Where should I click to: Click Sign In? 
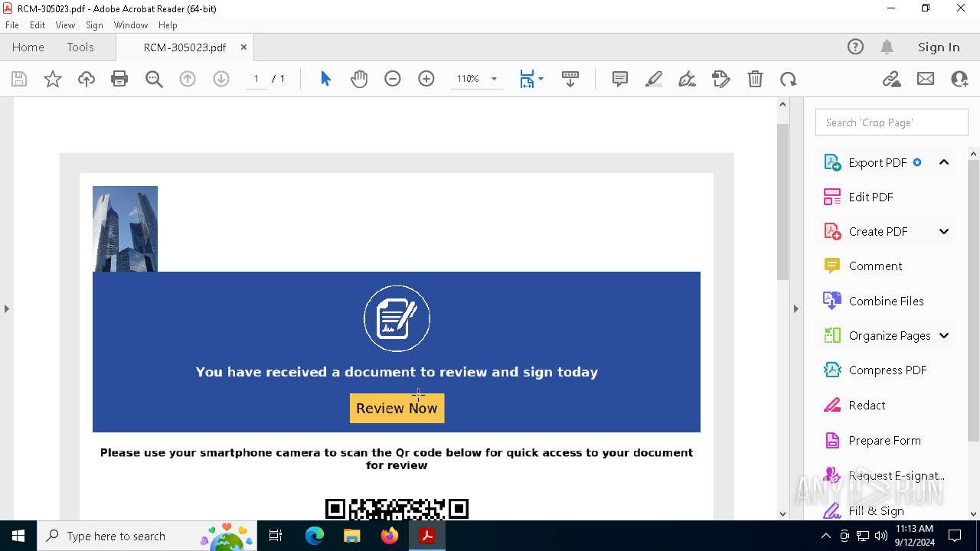pyautogui.click(x=939, y=47)
